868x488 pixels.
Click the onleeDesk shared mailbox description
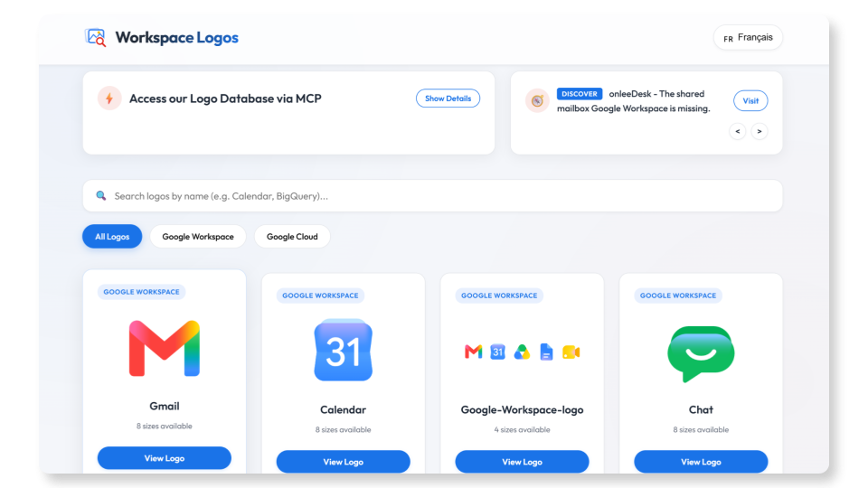[x=633, y=101]
